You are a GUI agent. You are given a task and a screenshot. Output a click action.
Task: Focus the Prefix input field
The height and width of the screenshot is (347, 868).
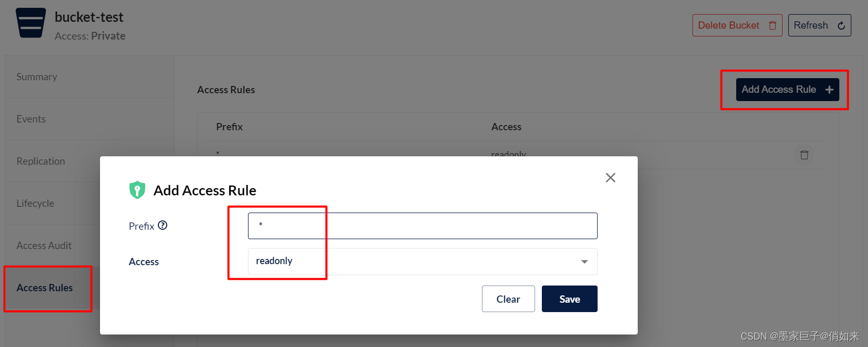tap(422, 226)
